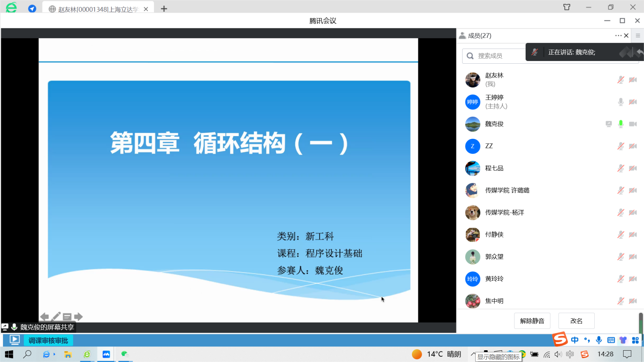Click the green microphone in the screen share label
This screenshot has width=644, height=362.
[14, 327]
